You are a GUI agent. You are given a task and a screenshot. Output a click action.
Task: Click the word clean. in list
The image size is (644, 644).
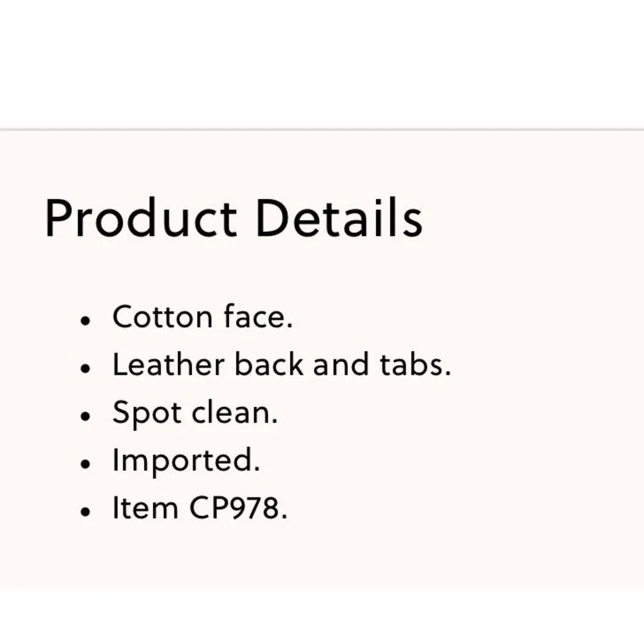pyautogui.click(x=235, y=412)
